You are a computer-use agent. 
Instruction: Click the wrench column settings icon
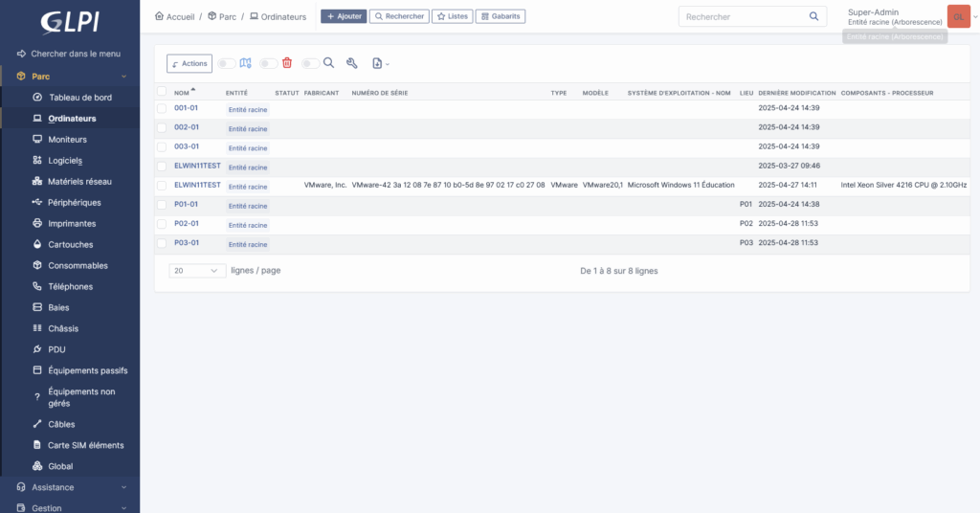coord(351,63)
